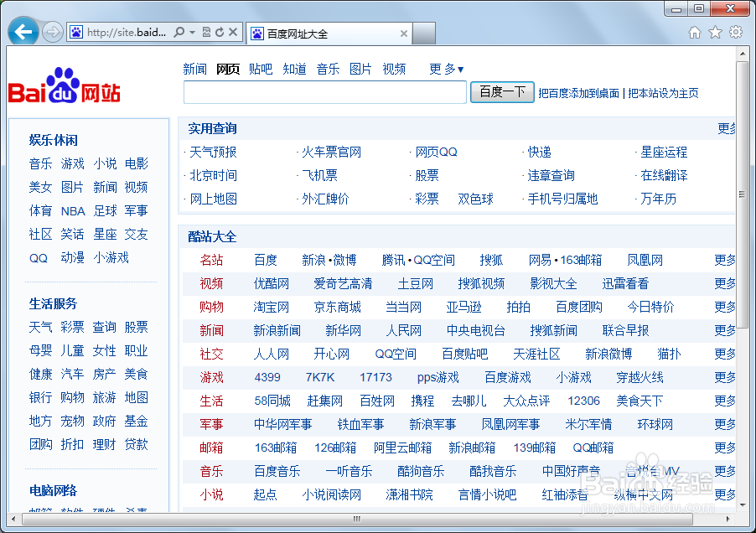Open the 京东商城 link

click(x=338, y=307)
